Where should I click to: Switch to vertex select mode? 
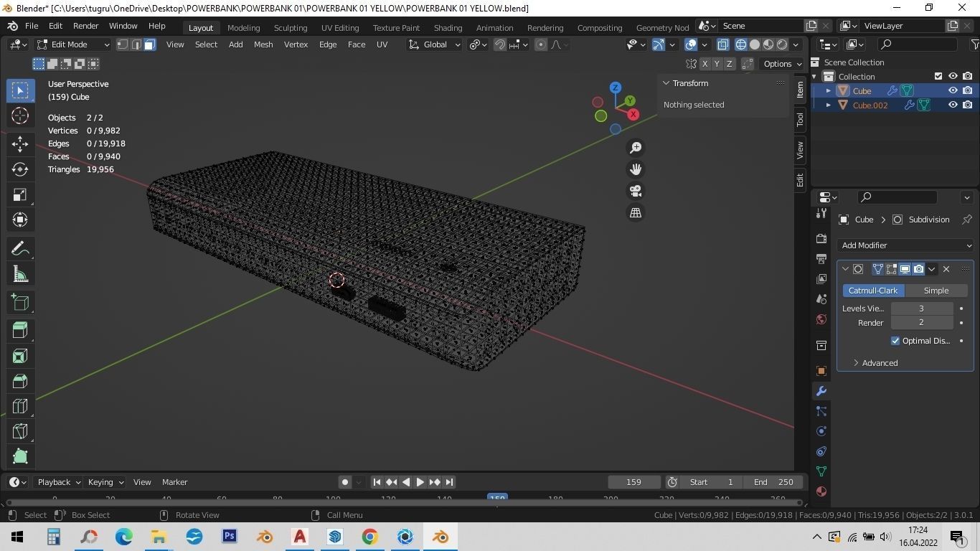pos(123,44)
